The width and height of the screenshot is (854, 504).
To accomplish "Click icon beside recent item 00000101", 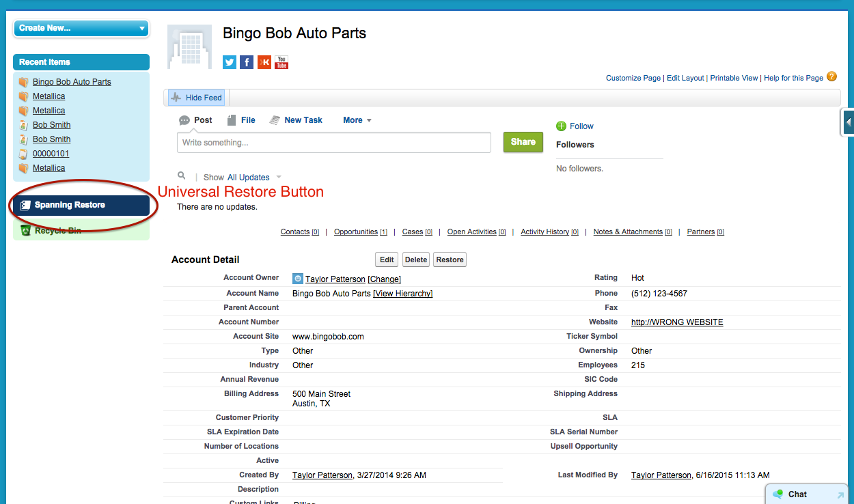I will (24, 154).
